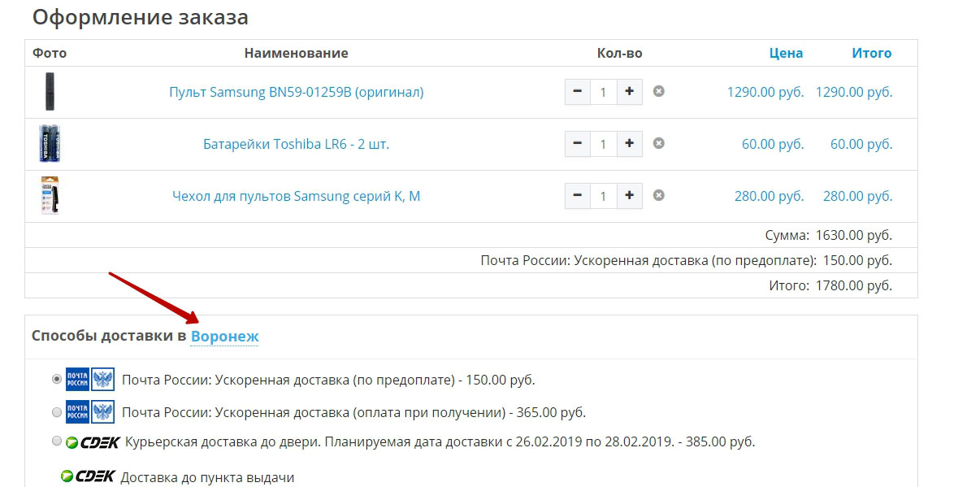Screen dimensions: 980x487
Task: Click the CDEK logo next to Доставка до пункта выдачи
Action: (x=88, y=477)
